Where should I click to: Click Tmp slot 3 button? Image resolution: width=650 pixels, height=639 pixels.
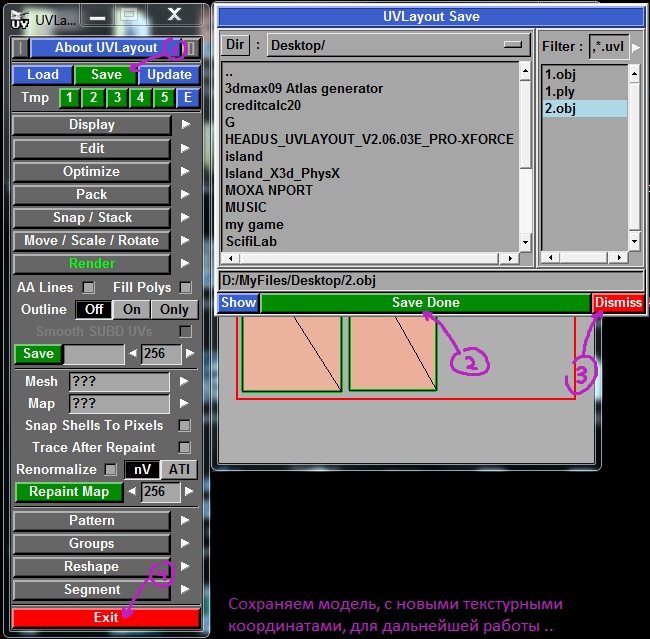pyautogui.click(x=117, y=98)
